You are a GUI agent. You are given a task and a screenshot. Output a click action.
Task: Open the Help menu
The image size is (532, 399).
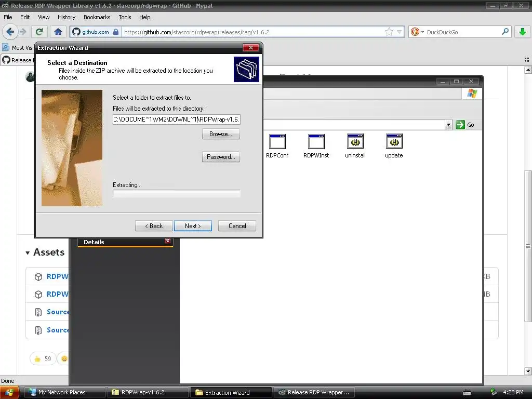point(144,17)
